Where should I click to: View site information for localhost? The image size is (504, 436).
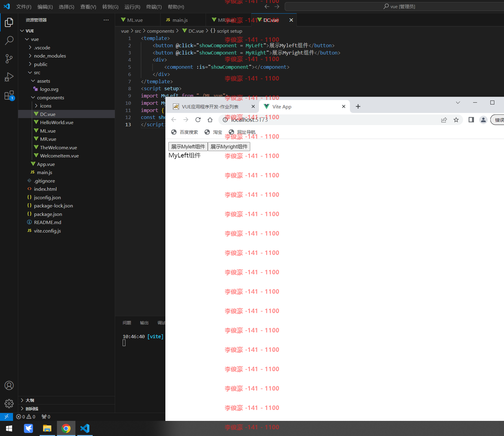[x=225, y=120]
